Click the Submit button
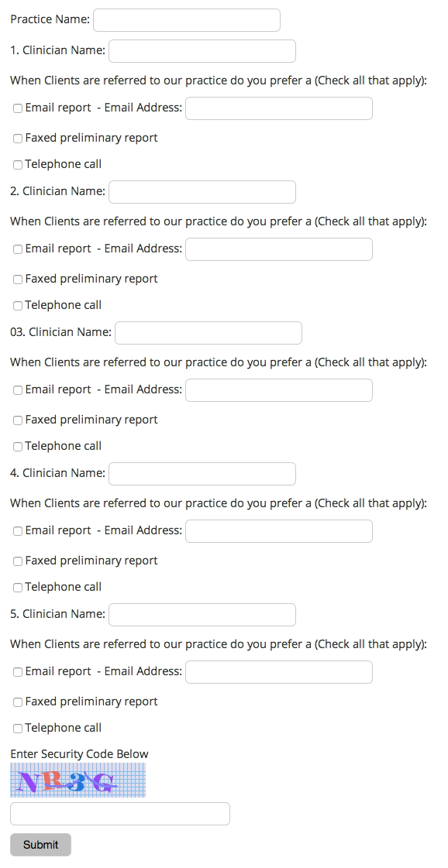Viewport: 448px width, 868px height. coord(40,845)
